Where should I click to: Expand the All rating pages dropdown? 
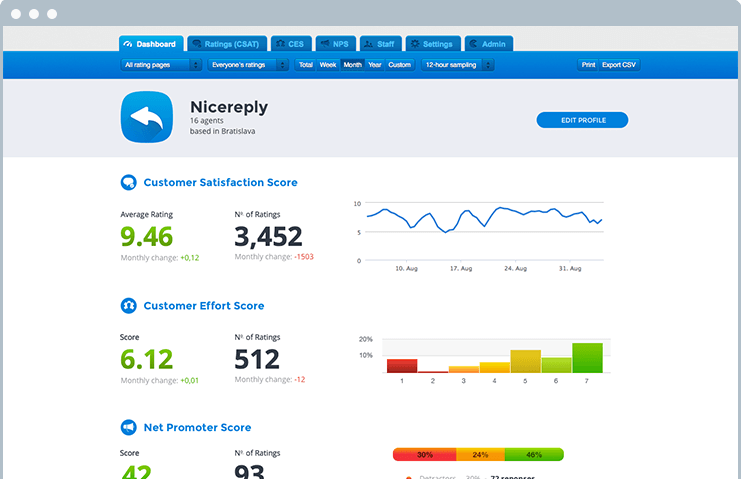pyautogui.click(x=161, y=65)
